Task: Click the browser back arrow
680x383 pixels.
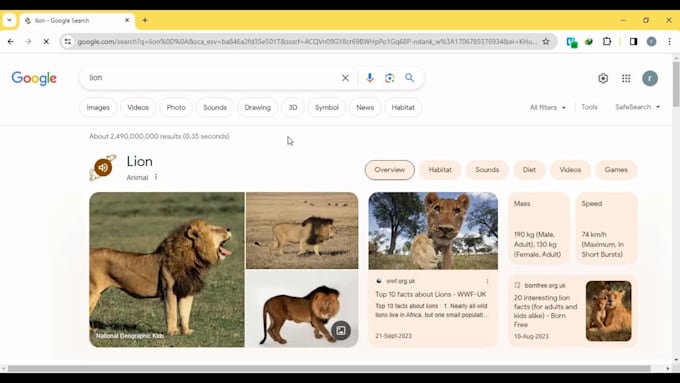Action: point(10,42)
